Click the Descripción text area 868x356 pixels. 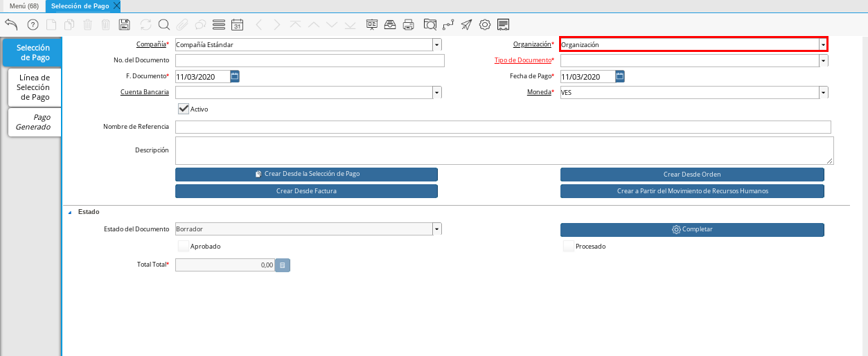pos(504,150)
